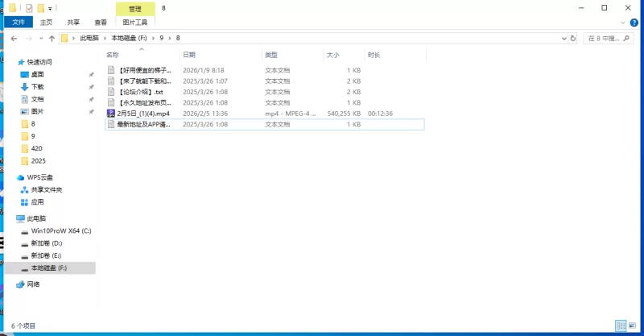
Task: Select the 2月5日_(1)(4).mp4 video file
Action: pyautogui.click(x=142, y=114)
